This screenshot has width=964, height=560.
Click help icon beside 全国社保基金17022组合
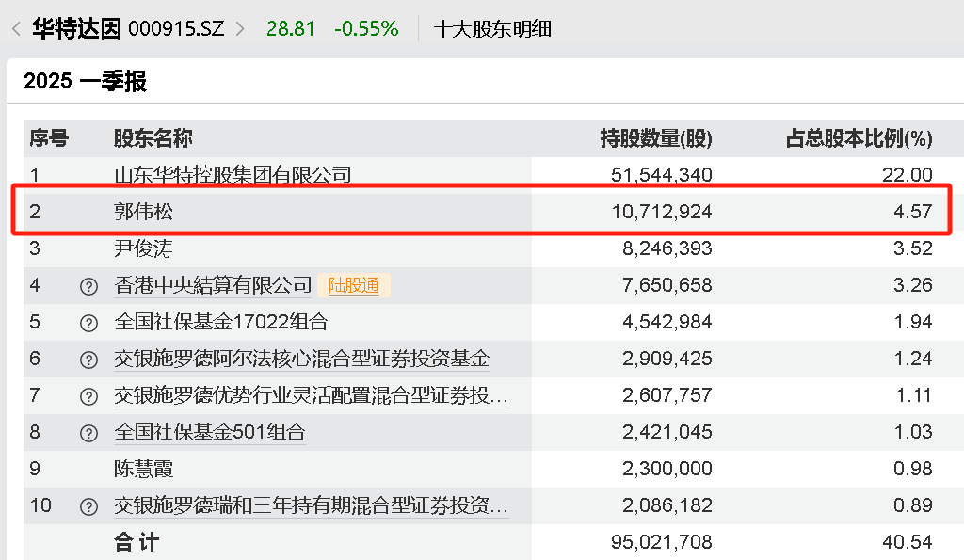pyautogui.click(x=88, y=323)
